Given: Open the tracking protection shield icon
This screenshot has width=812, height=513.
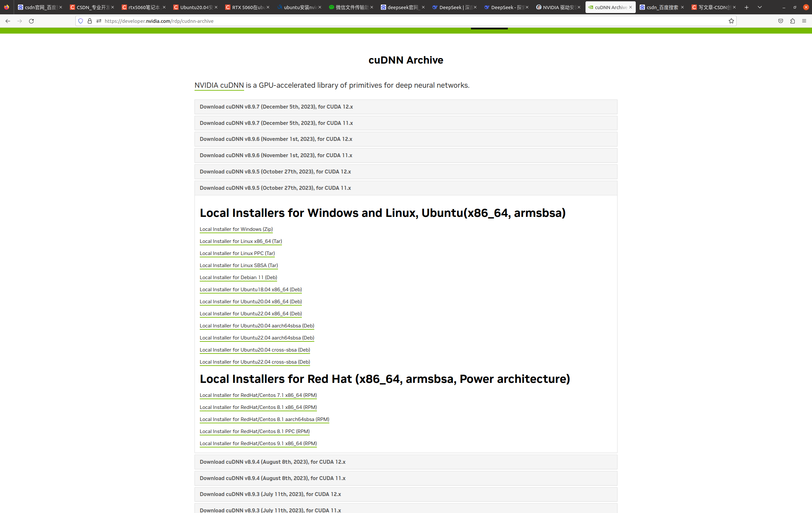Looking at the screenshot, I should (81, 21).
